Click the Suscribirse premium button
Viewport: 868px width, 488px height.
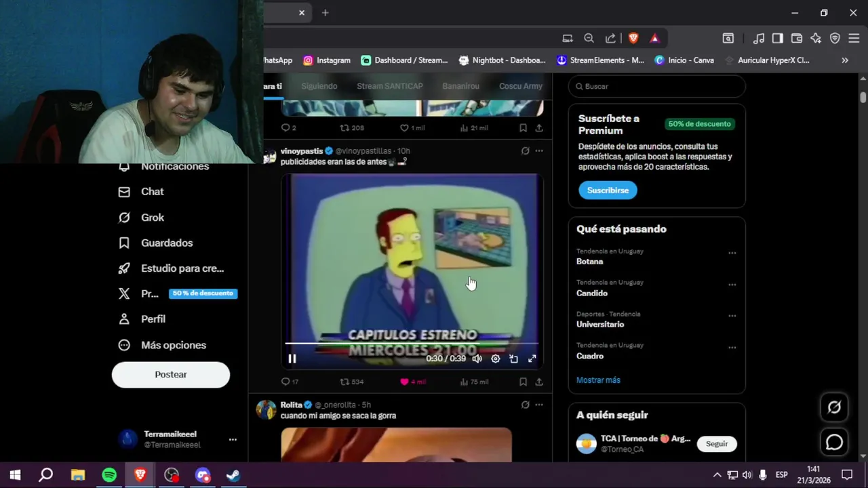[608, 190]
